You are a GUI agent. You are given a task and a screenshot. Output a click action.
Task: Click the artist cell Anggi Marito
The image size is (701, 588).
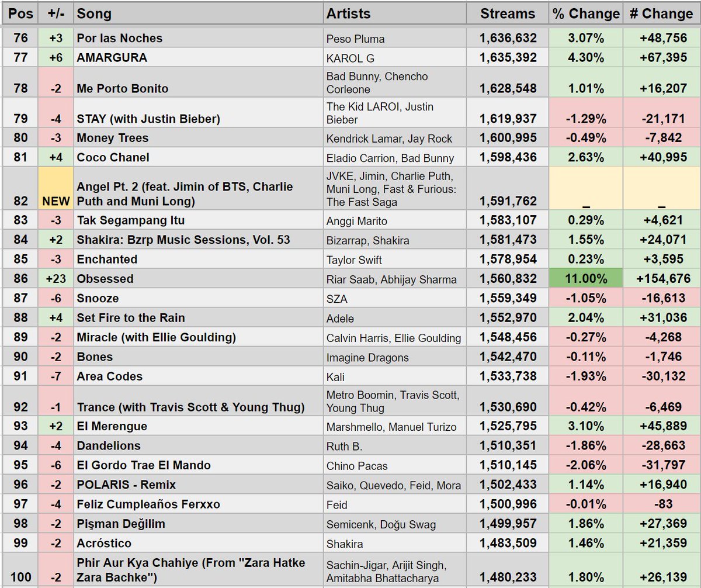tap(395, 220)
